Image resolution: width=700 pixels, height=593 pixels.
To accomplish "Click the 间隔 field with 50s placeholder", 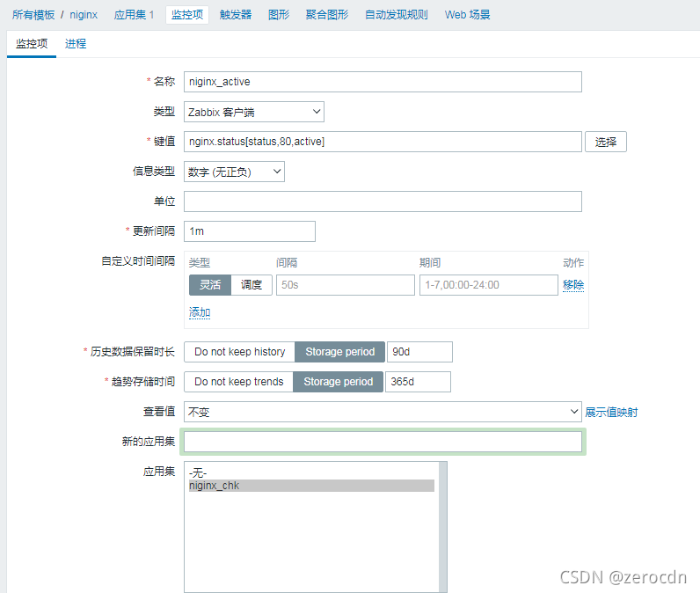I will click(346, 285).
